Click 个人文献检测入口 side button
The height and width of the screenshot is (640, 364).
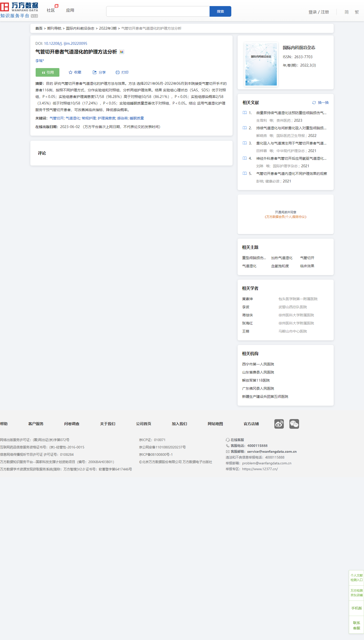click(356, 577)
